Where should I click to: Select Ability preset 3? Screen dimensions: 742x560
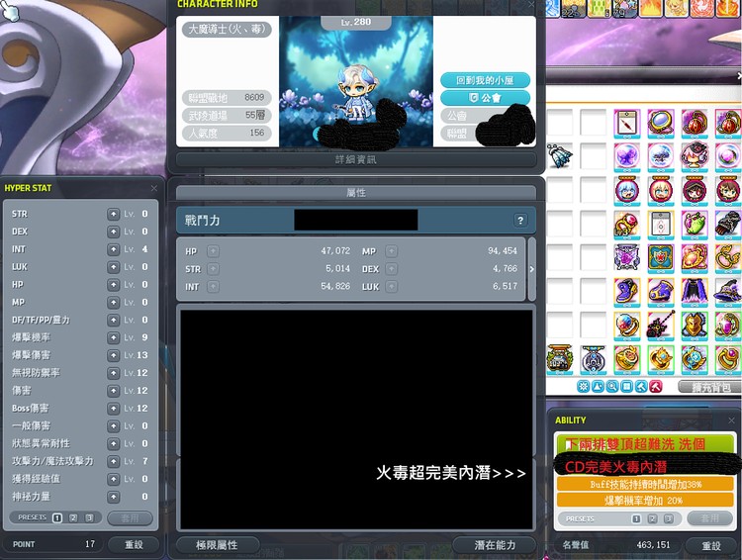coord(668,518)
